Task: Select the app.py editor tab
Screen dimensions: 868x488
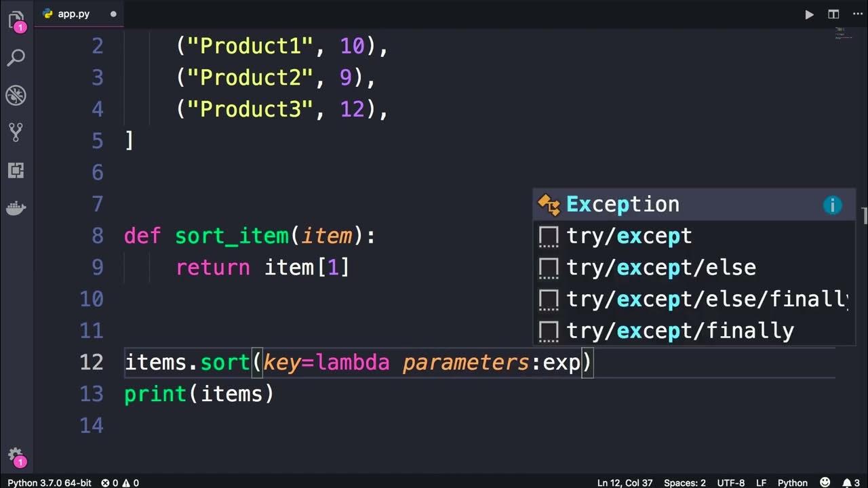Action: coord(75,14)
